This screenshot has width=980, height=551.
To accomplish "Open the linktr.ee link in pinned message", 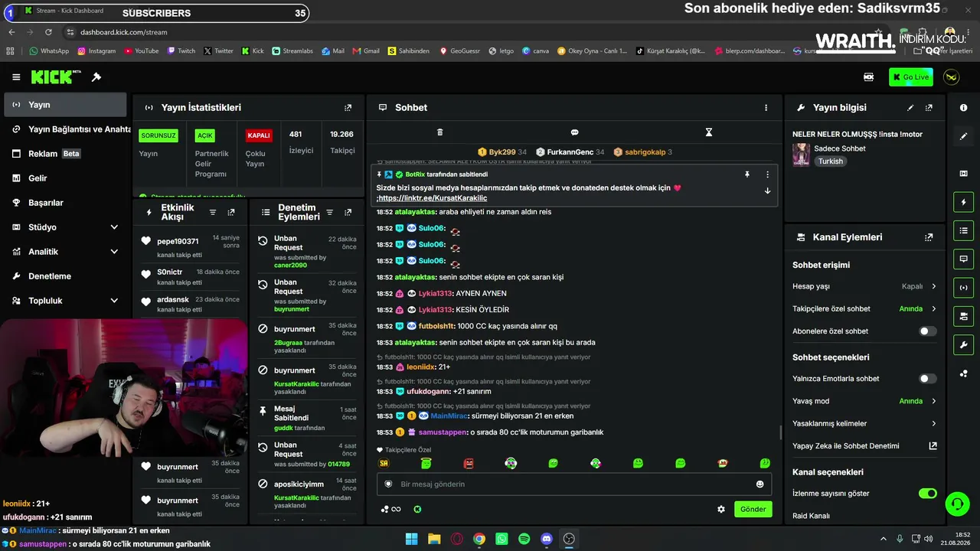I will click(x=433, y=198).
